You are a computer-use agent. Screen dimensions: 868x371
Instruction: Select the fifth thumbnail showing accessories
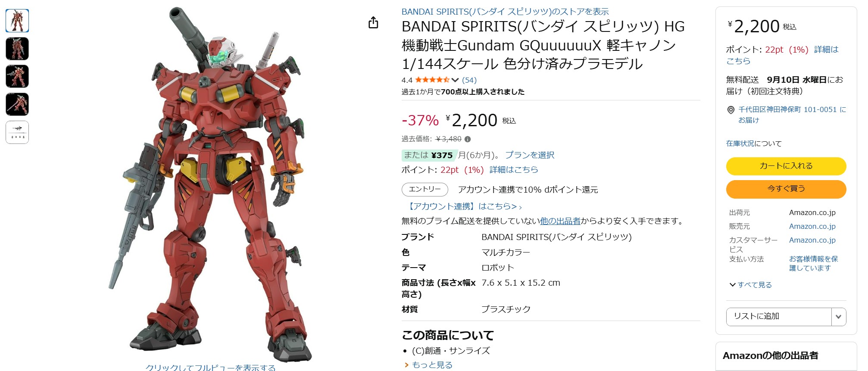point(17,132)
